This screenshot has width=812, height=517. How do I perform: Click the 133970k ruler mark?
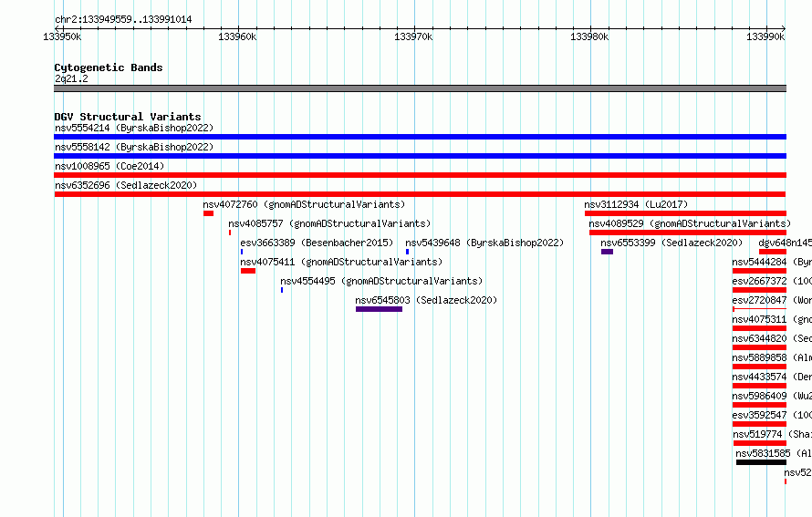(x=413, y=36)
